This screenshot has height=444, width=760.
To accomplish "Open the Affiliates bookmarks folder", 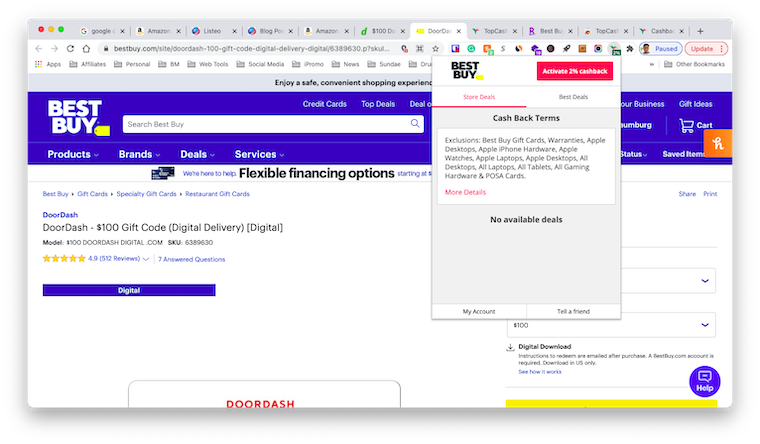I will [88, 64].
